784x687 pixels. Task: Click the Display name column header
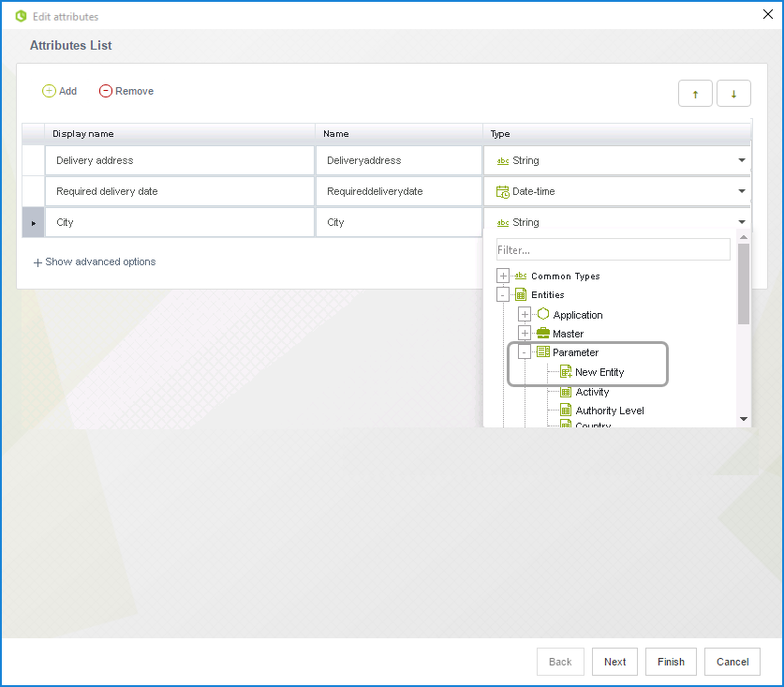click(x=180, y=134)
